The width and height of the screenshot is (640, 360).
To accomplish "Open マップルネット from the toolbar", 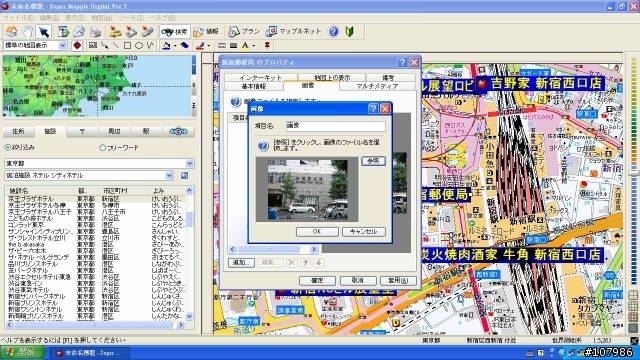I will (293, 31).
